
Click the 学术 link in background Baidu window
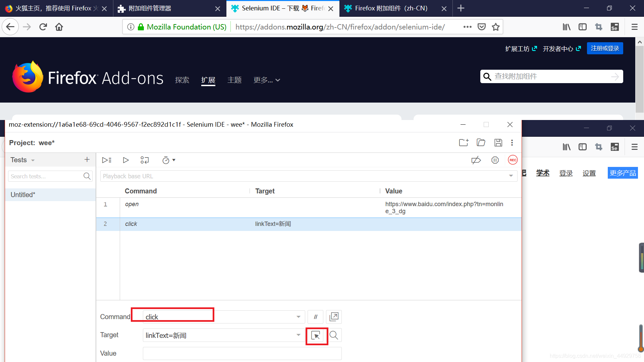(x=543, y=173)
